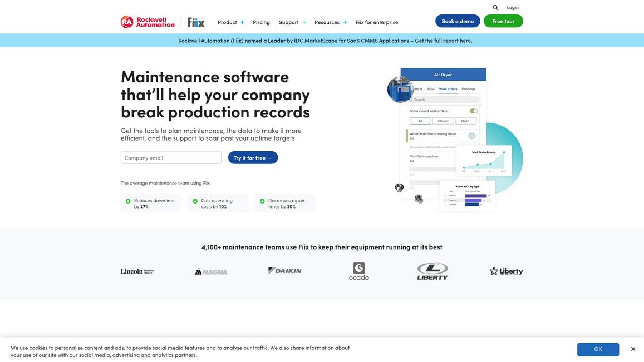Click the Login link
644x362 pixels.
[x=513, y=7]
